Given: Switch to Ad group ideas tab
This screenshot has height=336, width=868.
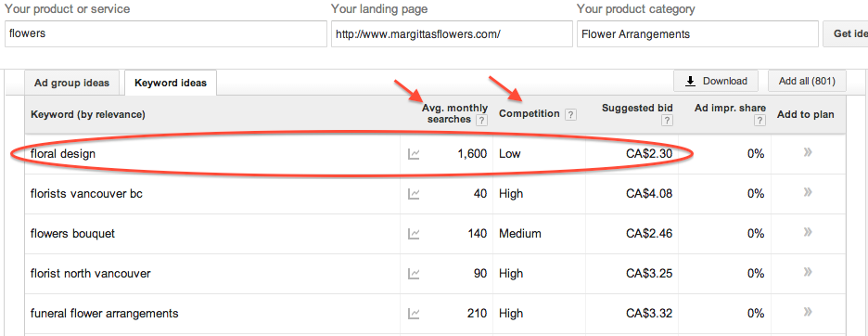Looking at the screenshot, I should 72,83.
